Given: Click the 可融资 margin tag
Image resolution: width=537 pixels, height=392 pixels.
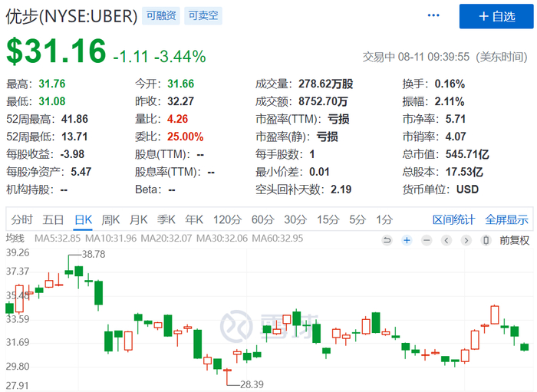Looking at the screenshot, I should click(x=161, y=15).
